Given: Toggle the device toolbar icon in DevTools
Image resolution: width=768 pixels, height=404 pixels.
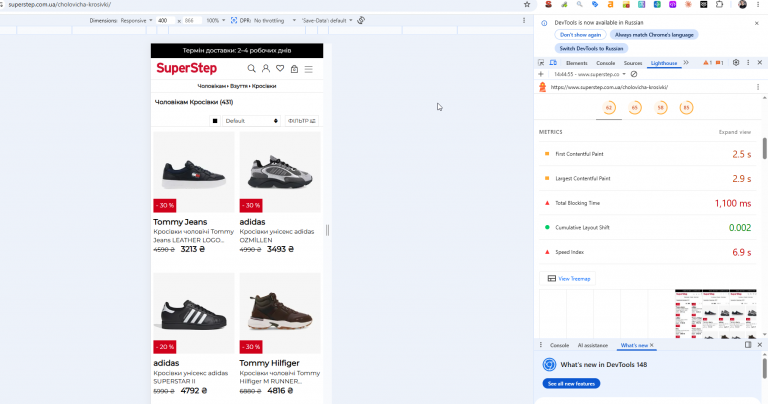Looking at the screenshot, I should click(553, 63).
